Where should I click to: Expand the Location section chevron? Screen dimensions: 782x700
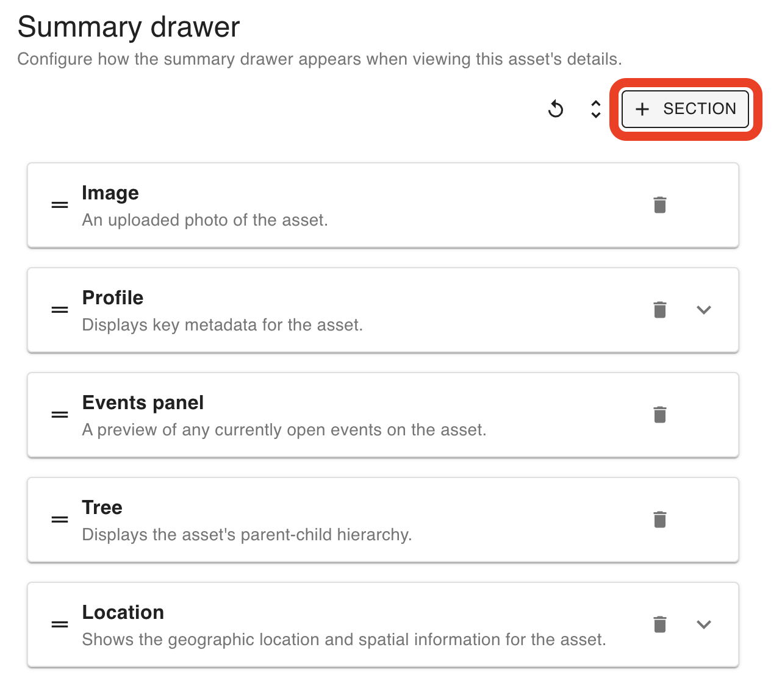click(703, 624)
